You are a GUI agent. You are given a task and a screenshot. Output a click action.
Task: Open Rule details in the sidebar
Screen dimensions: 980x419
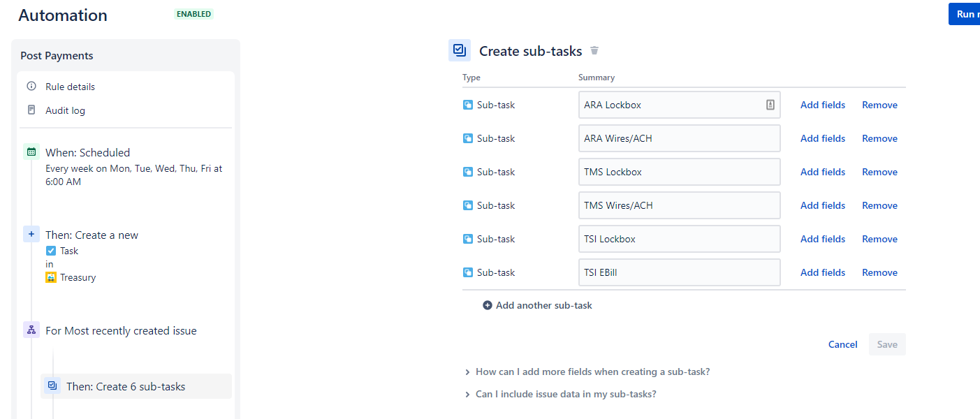(71, 86)
